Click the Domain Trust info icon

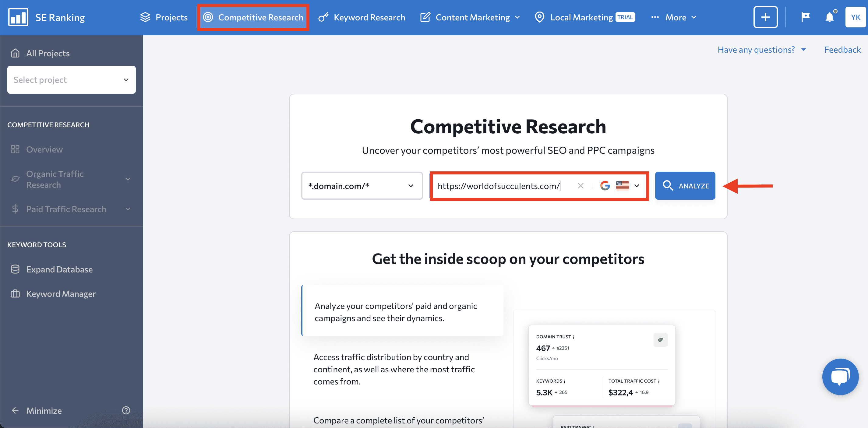click(x=573, y=337)
